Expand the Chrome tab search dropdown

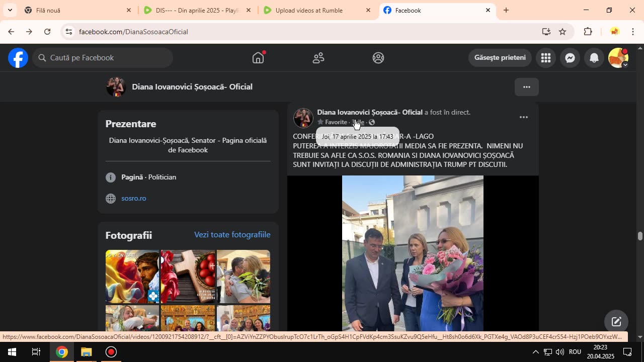pyautogui.click(x=10, y=10)
